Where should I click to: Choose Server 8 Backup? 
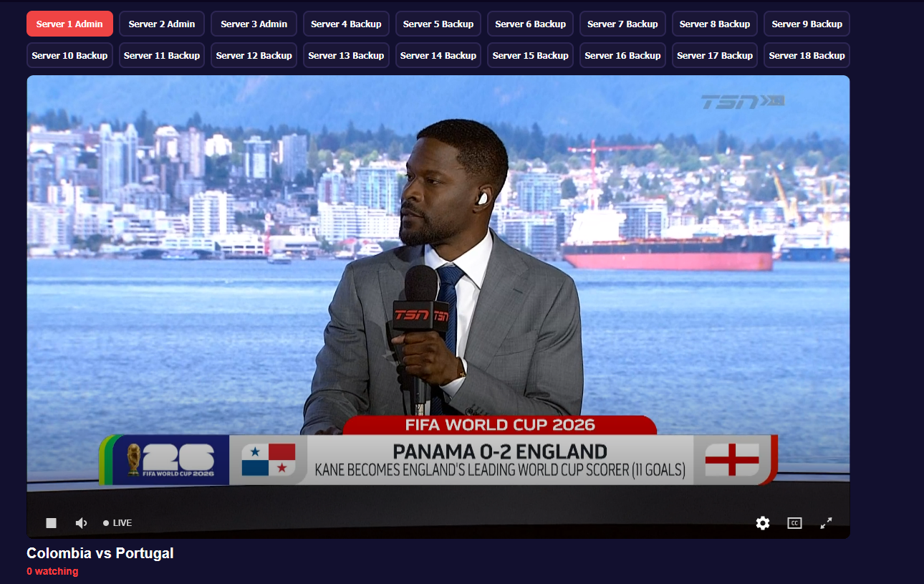(715, 24)
